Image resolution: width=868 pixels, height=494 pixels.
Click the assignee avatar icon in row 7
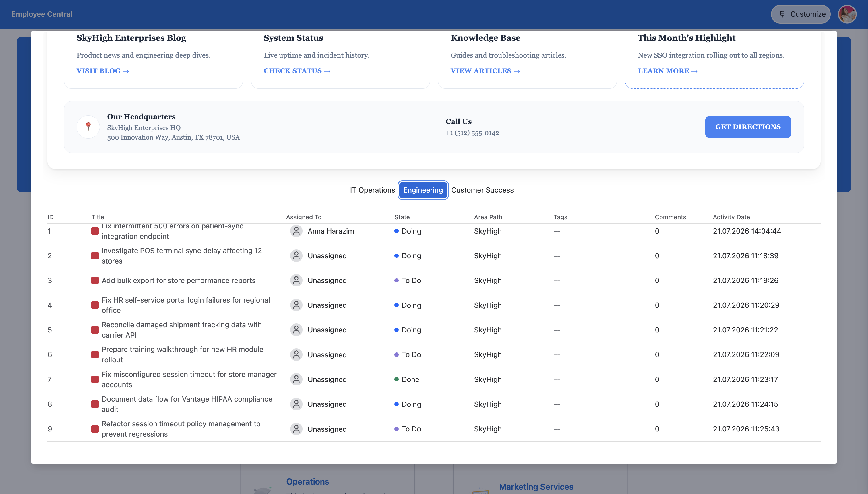pos(296,379)
